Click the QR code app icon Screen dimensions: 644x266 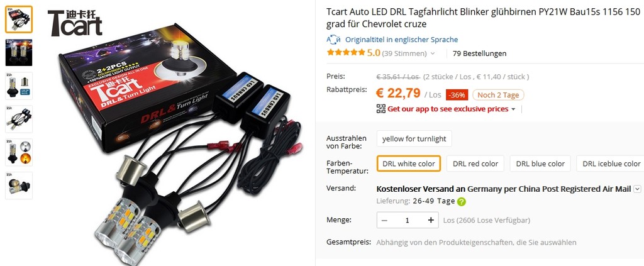(x=380, y=109)
